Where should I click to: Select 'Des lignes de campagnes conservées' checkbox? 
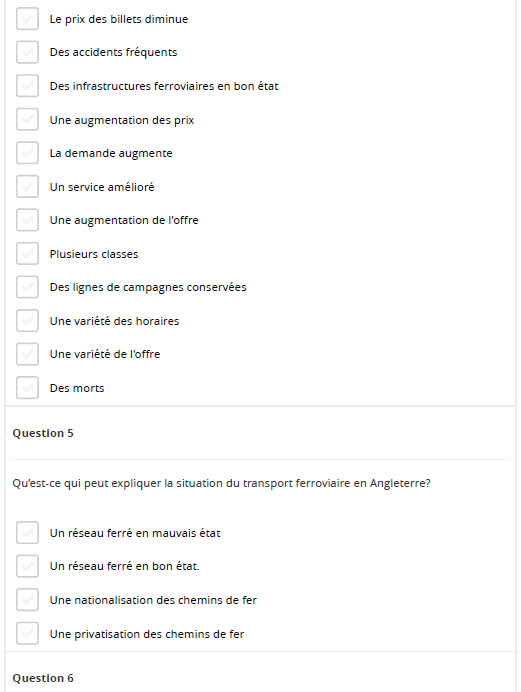tap(27, 287)
